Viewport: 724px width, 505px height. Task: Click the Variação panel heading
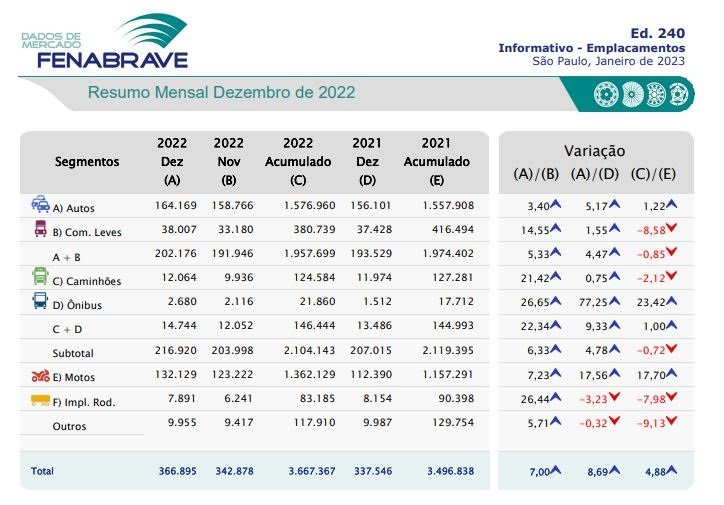click(x=594, y=150)
